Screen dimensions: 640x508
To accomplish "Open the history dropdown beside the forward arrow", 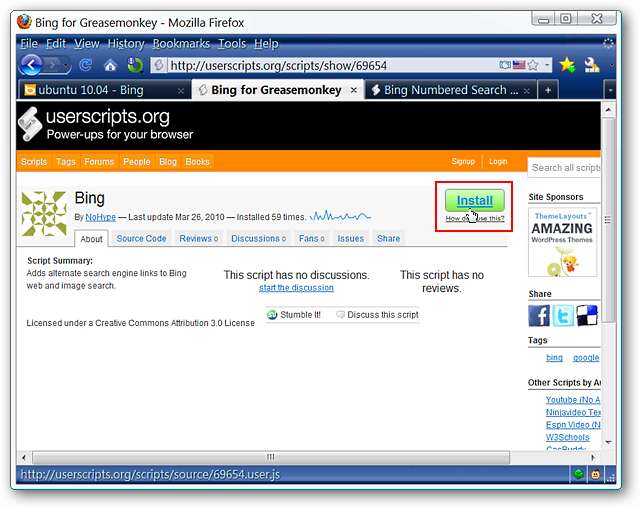I will click(65, 66).
